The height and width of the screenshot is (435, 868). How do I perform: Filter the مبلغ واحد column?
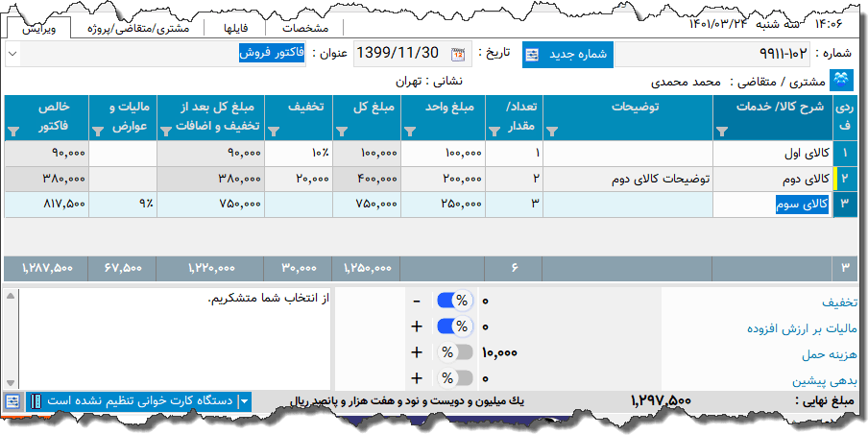[410, 132]
